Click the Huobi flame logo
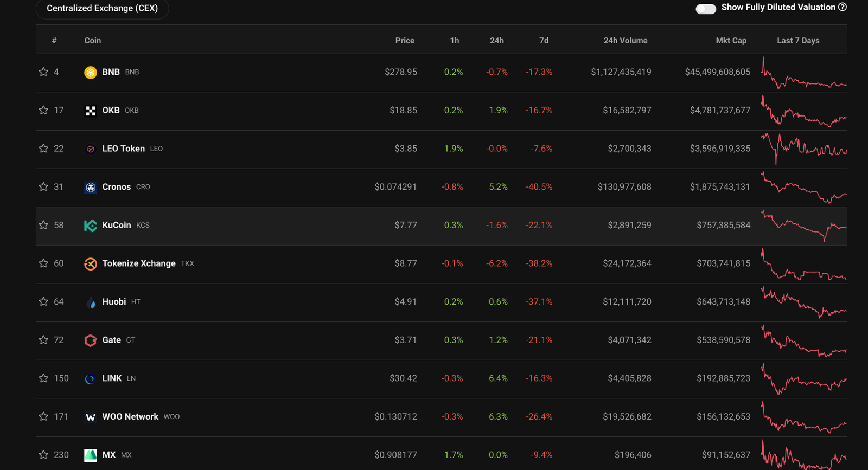This screenshot has width=868, height=470. pos(91,302)
